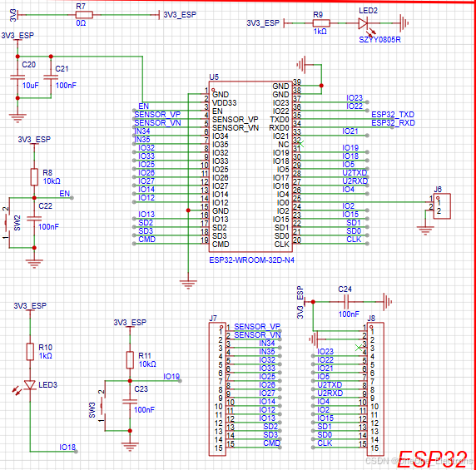Click the 100nF value of C21
Screen dimensions: 476x470
click(x=66, y=86)
